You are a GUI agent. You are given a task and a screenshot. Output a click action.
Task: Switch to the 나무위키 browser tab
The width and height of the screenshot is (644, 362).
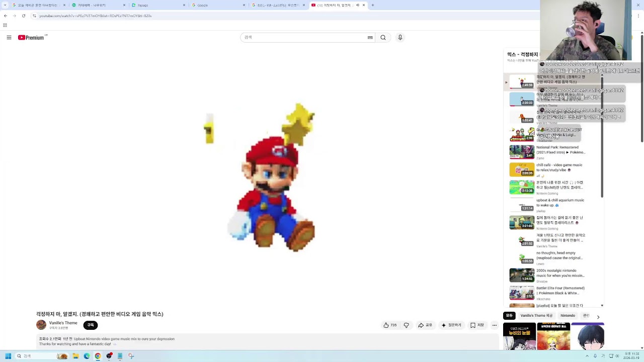coord(99,5)
